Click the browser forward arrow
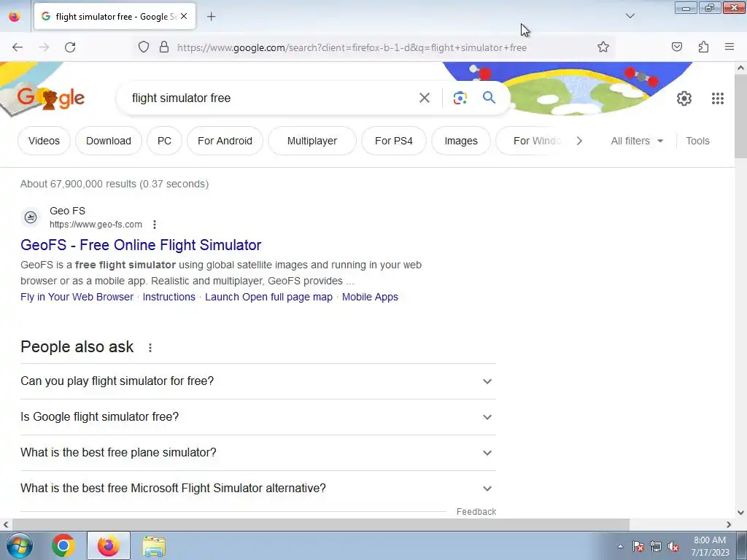The width and height of the screenshot is (747, 560). tap(44, 47)
